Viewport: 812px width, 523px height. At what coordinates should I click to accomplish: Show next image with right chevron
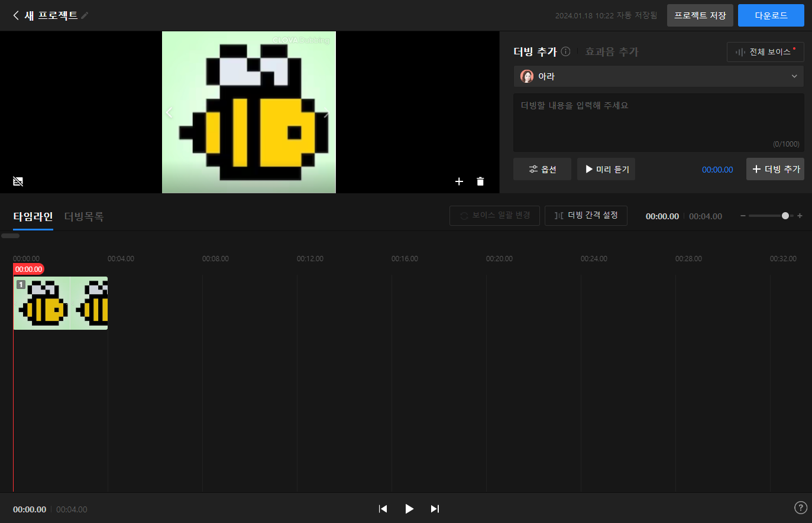click(x=327, y=114)
